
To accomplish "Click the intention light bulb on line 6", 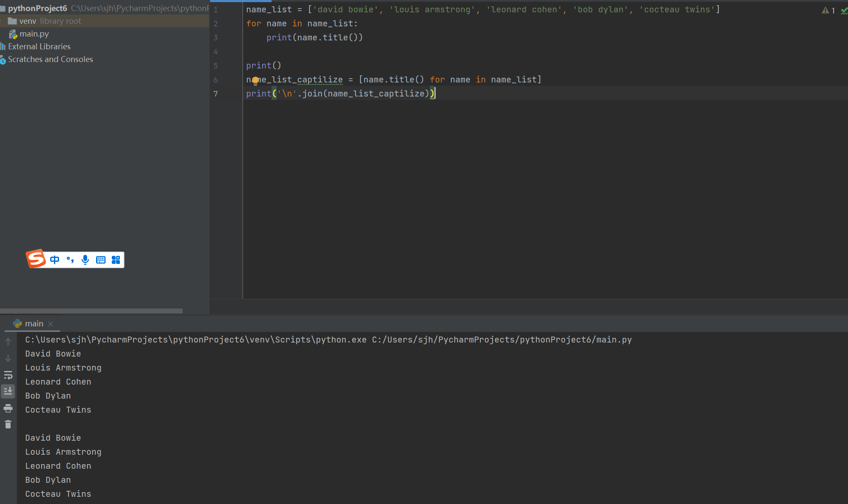I will pyautogui.click(x=255, y=80).
